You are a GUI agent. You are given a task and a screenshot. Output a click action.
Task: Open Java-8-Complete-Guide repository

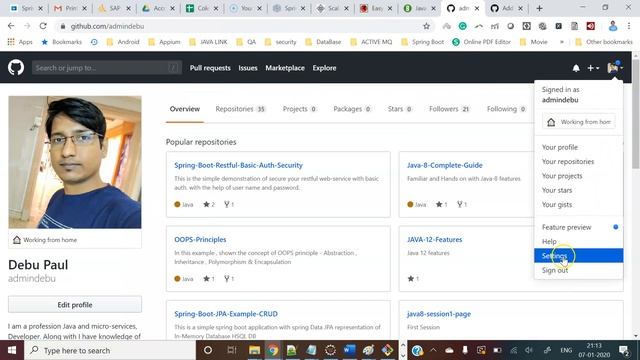point(444,165)
